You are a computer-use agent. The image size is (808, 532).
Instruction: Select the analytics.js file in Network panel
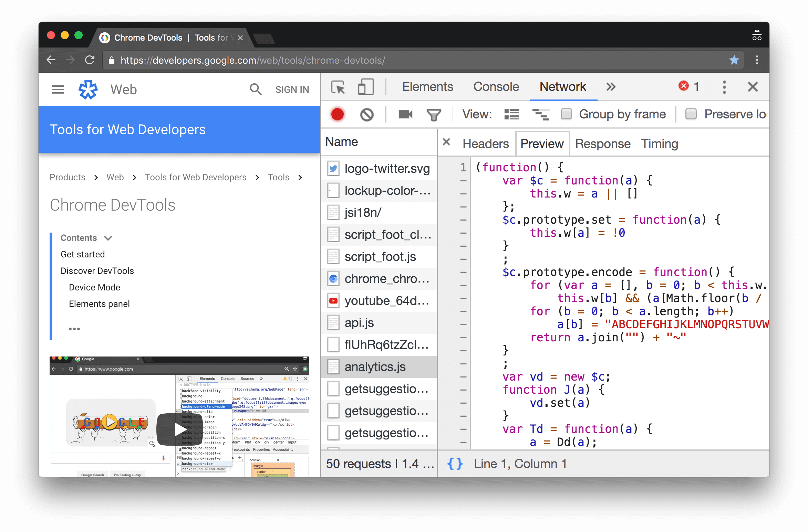pos(377,367)
